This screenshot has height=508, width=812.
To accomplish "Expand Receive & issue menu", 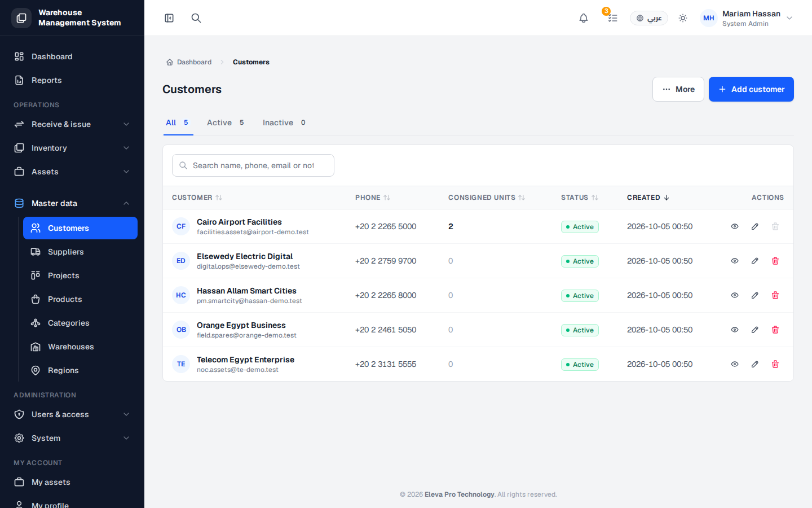I will (72, 124).
